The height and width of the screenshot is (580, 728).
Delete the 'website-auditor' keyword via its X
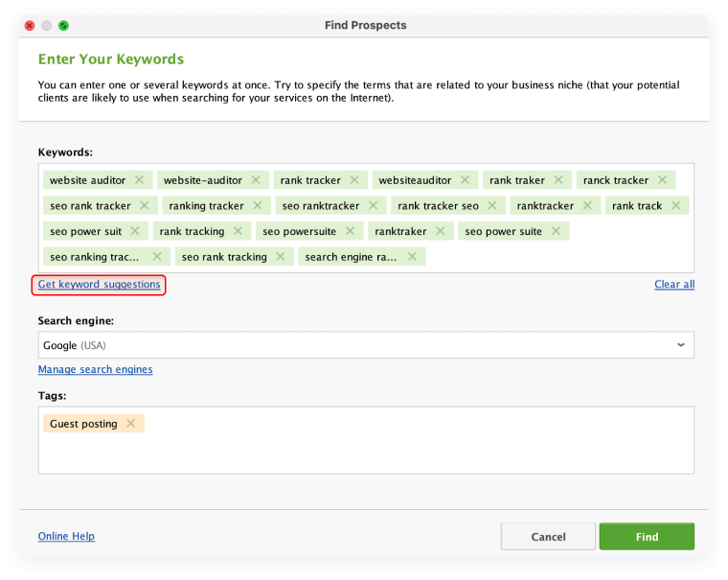[256, 179]
